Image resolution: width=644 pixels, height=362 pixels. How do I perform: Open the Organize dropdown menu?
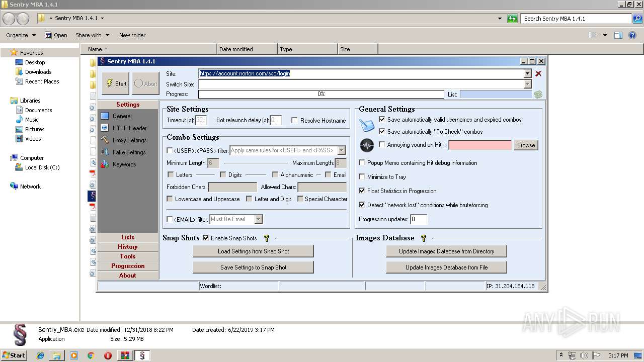tap(21, 35)
